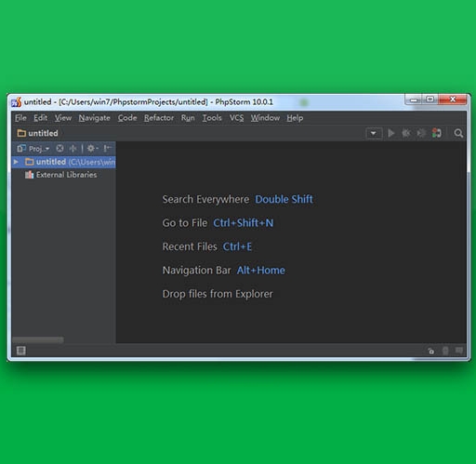This screenshot has height=464, width=476.
Task: Open the Proj. view selector dropdown
Action: 33,149
